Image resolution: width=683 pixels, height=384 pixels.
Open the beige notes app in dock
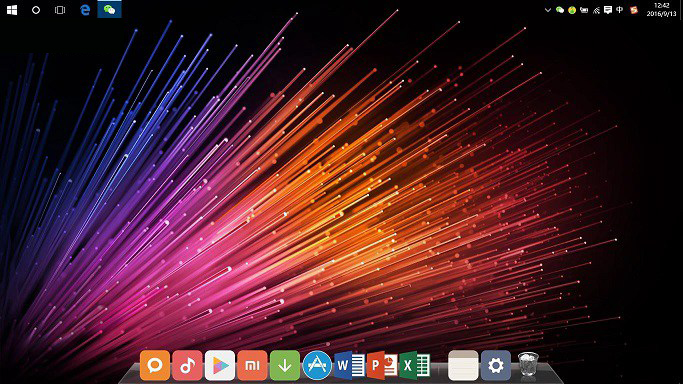pos(463,365)
